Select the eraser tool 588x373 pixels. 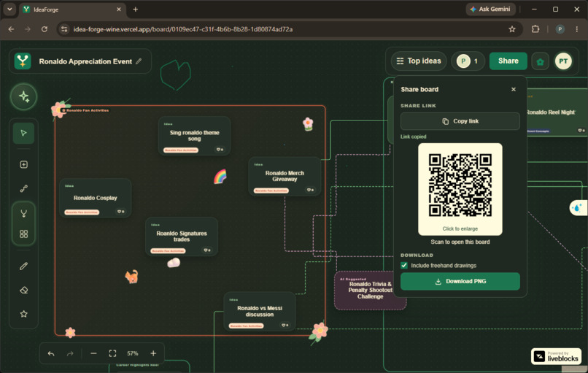(23, 290)
